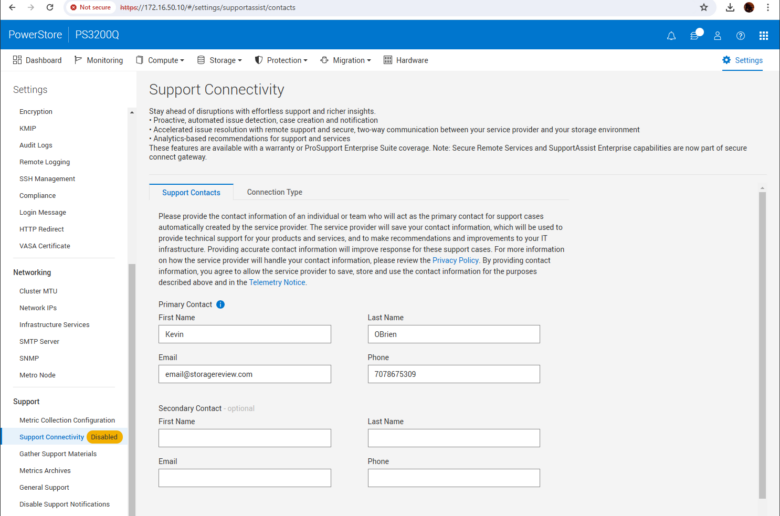Open VASA Certificate settings

click(x=45, y=246)
